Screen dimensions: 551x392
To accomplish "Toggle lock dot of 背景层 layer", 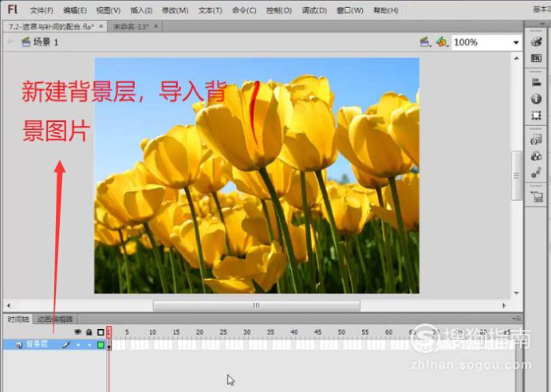I will [x=89, y=345].
